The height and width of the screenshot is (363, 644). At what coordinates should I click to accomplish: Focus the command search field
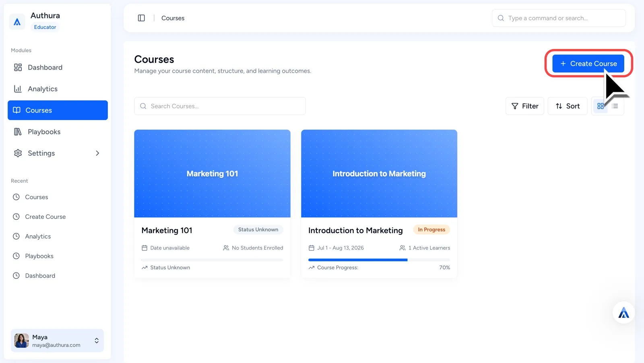[x=559, y=18]
